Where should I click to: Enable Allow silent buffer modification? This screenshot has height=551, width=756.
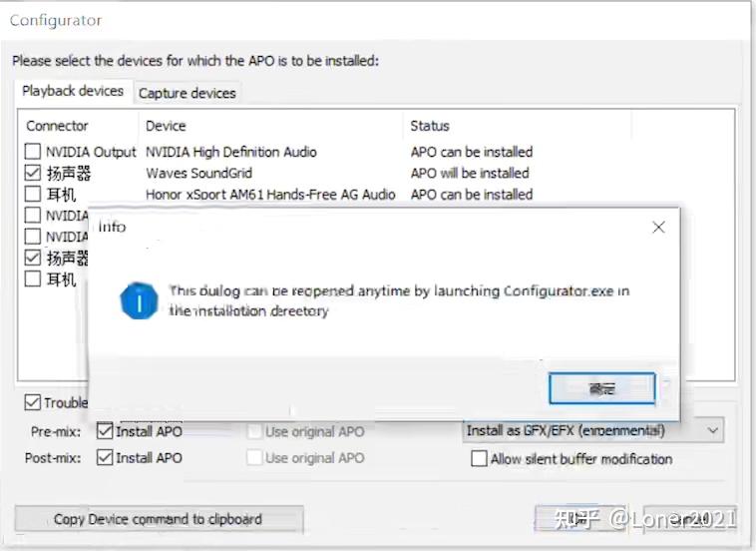480,459
